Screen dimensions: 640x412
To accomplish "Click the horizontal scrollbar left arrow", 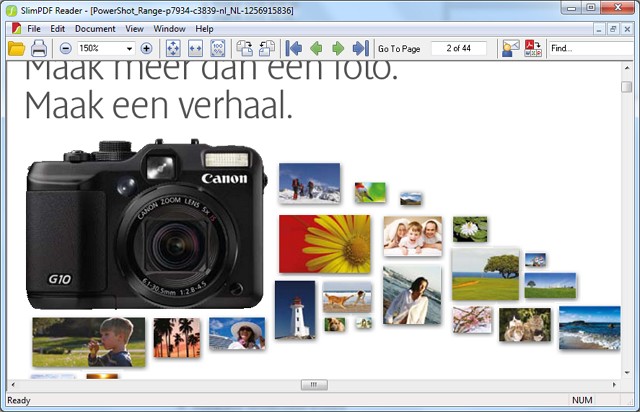I will [x=13, y=385].
